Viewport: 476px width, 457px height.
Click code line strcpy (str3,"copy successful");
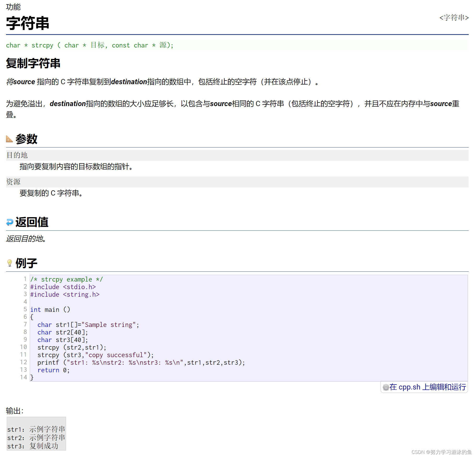coord(95,355)
